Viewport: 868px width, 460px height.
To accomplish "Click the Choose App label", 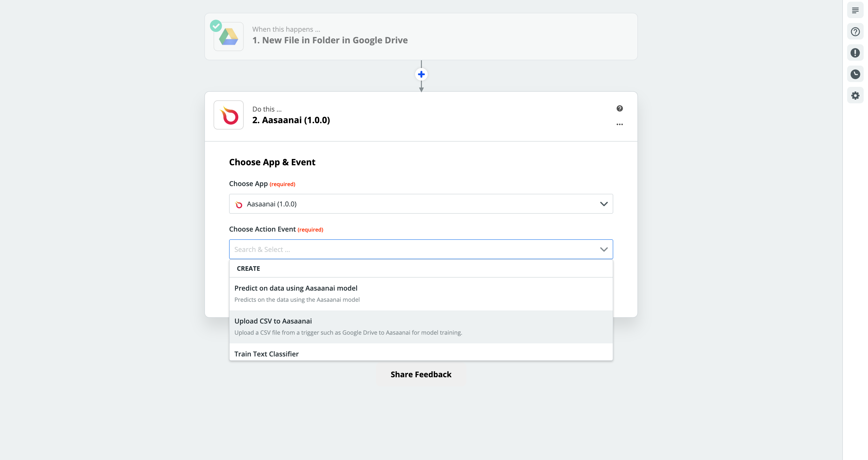I will tap(248, 183).
